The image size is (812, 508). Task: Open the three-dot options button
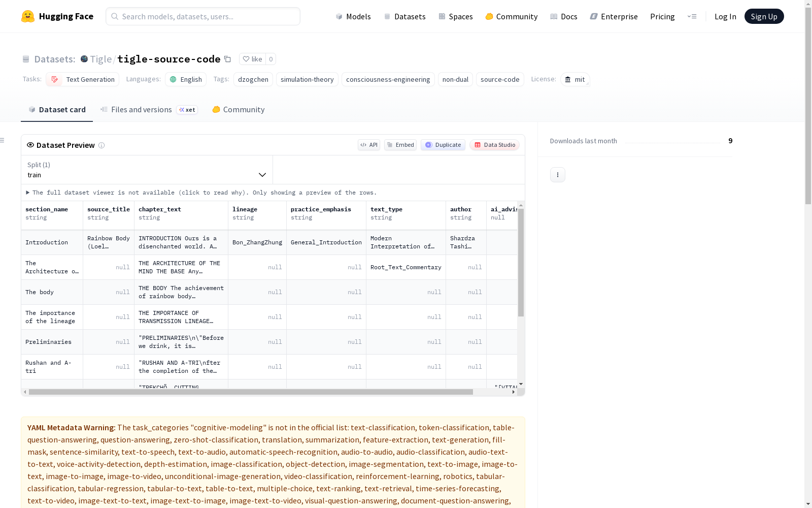point(558,175)
